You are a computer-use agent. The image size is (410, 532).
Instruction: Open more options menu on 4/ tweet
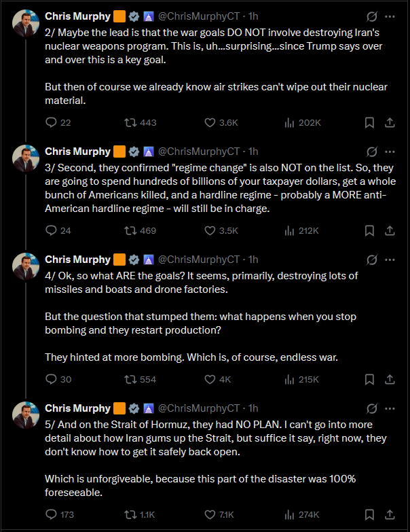(x=390, y=260)
